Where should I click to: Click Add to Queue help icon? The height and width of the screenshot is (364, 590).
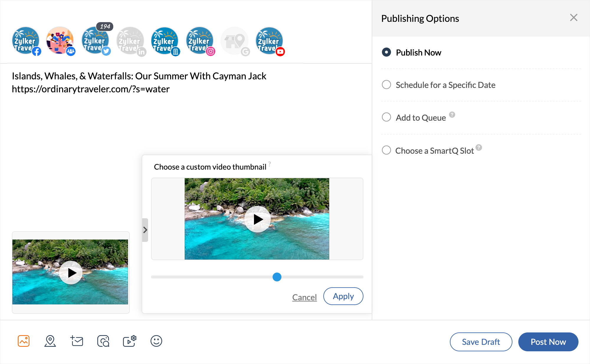pos(452,115)
